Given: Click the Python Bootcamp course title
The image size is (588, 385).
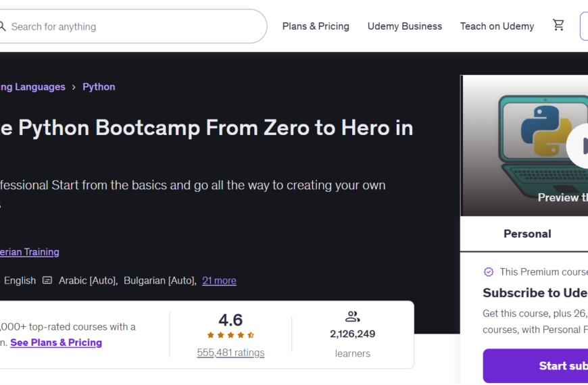Looking at the screenshot, I should (x=207, y=128).
